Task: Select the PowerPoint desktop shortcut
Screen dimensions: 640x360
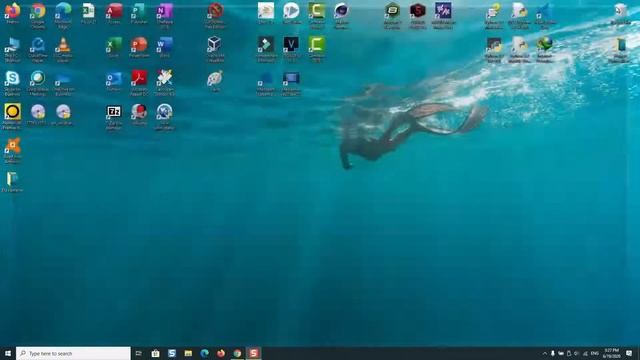Action: coord(139,47)
